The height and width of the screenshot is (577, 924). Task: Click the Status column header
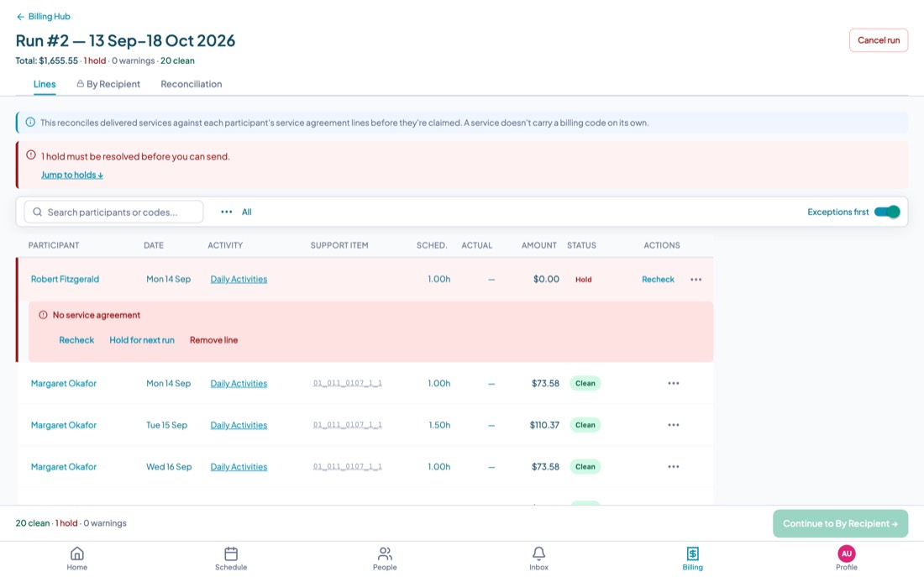pos(581,245)
